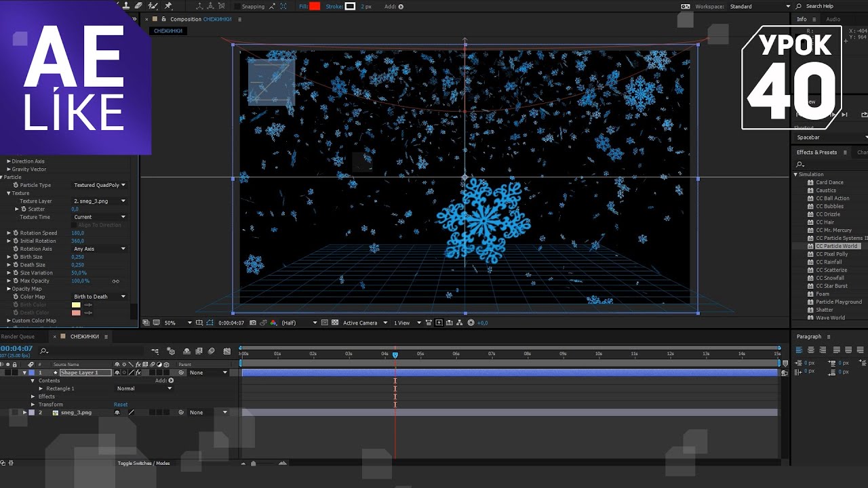
Task: Open the Particle Type dropdown
Action: coord(100,185)
